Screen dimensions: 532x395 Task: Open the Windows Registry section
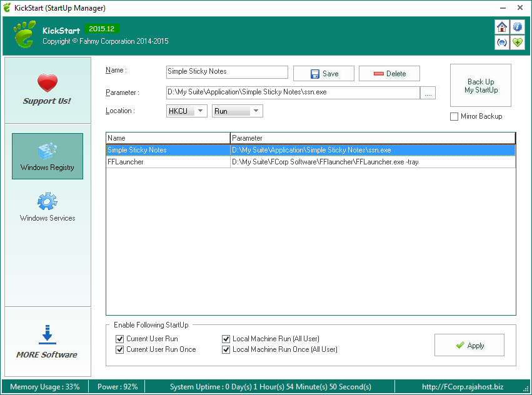tap(48, 156)
